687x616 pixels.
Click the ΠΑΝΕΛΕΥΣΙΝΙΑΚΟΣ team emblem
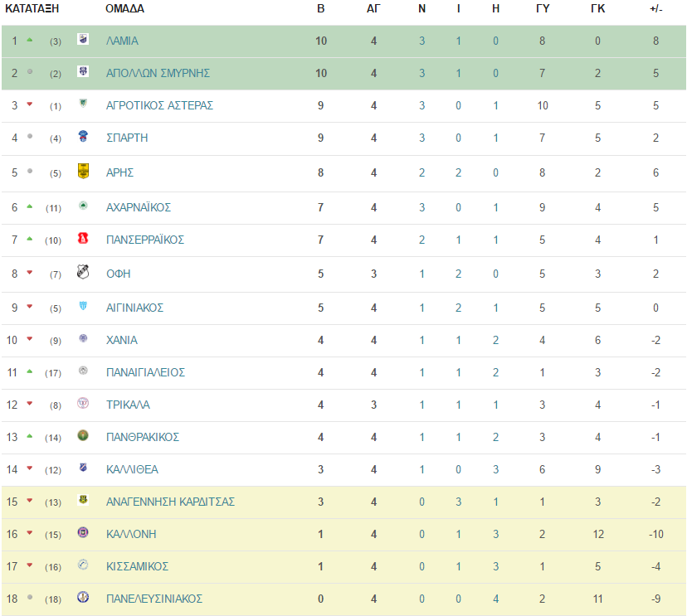tap(83, 597)
